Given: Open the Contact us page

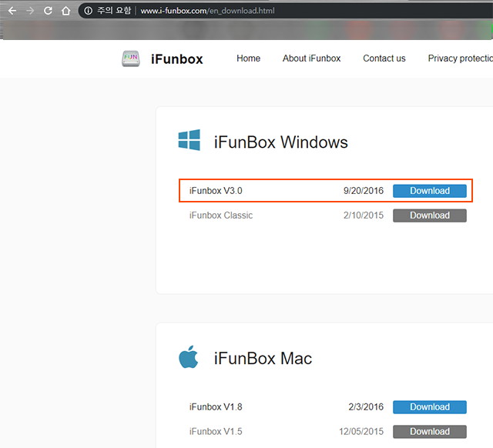Looking at the screenshot, I should 384,59.
